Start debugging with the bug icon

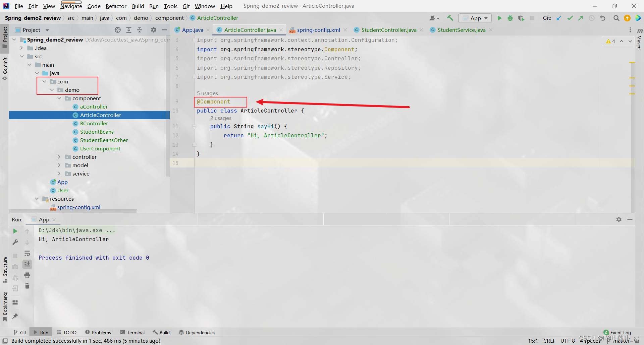(510, 18)
